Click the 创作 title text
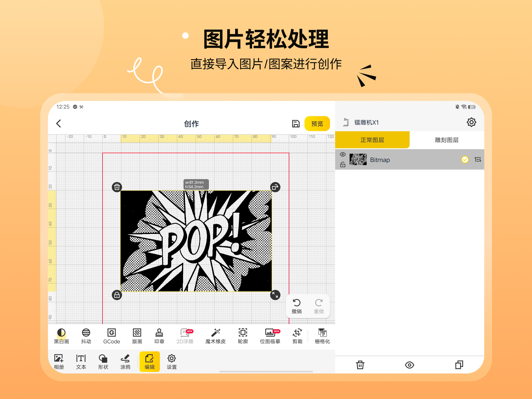 click(191, 124)
